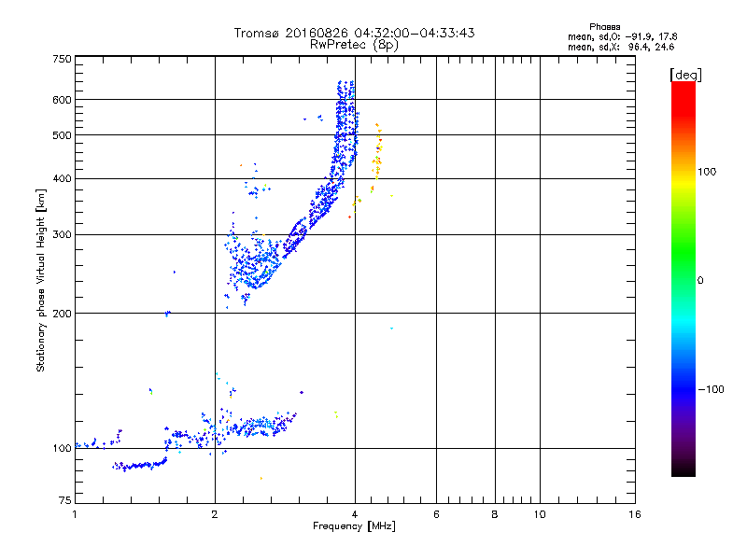Screen dimensions: 747x560
Task: Click the 'Stationary phase Virtual Height [km]' axis label
Action: 40,280
